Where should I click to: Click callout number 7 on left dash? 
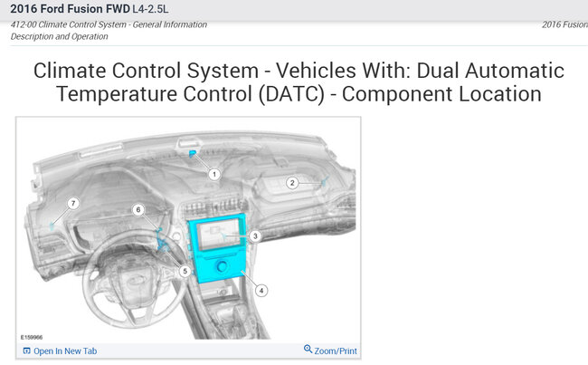pyautogui.click(x=73, y=204)
